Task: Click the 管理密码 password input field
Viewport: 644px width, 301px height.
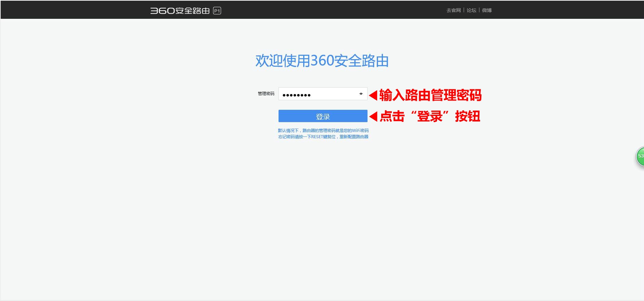Action: click(323, 94)
